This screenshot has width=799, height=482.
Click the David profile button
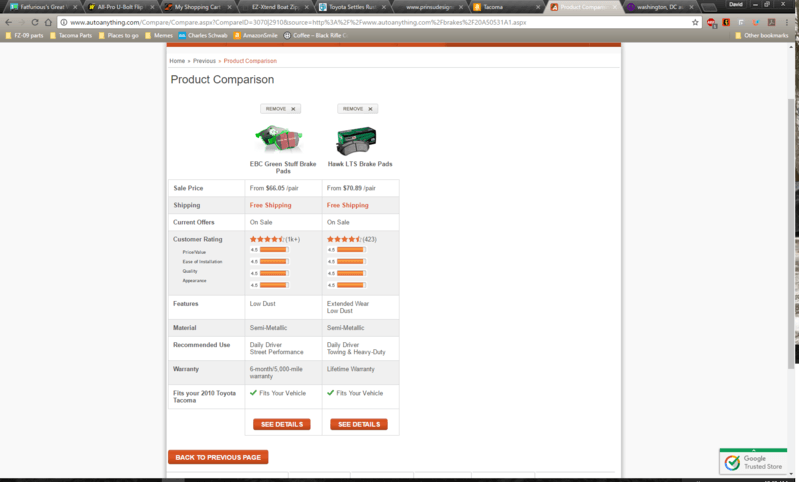[736, 4]
